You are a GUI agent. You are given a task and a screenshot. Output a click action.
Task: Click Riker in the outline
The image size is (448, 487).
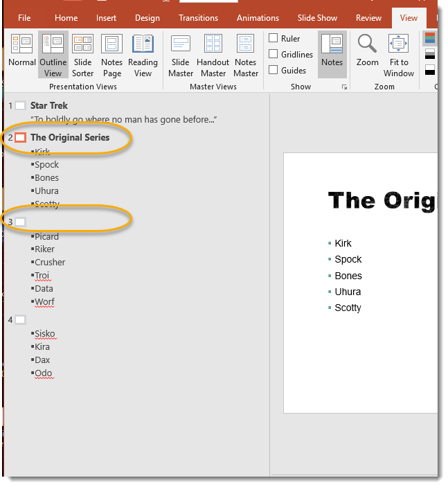tap(45, 249)
